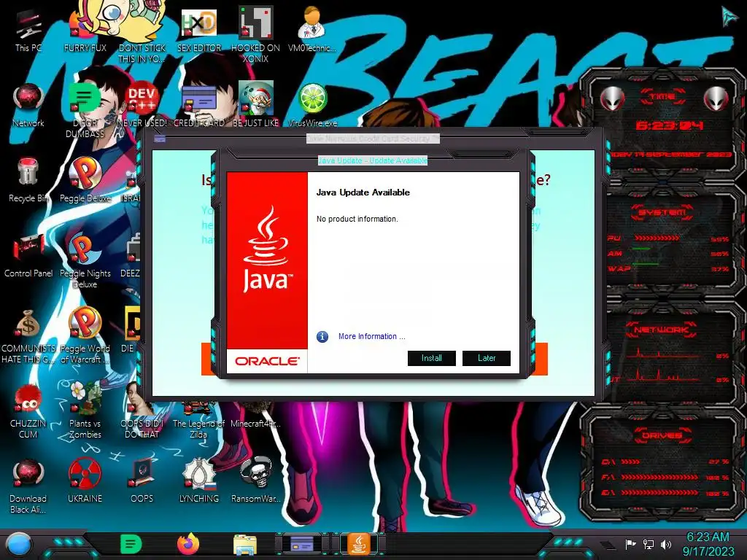747x560 pixels.
Task: Open the More Information link
Action: click(x=371, y=336)
